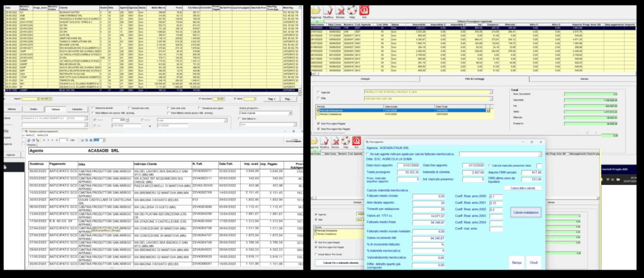This screenshot has height=278, width=644.
Task: Toggle Ditta checkbox in Filtri & Conteggi
Action: (x=318, y=98)
